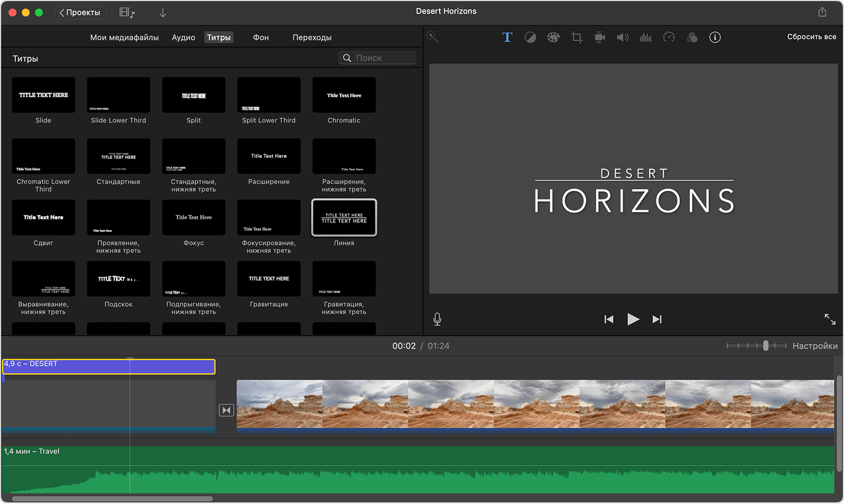Switch to the Переходы tab
The image size is (844, 504).
point(312,37)
